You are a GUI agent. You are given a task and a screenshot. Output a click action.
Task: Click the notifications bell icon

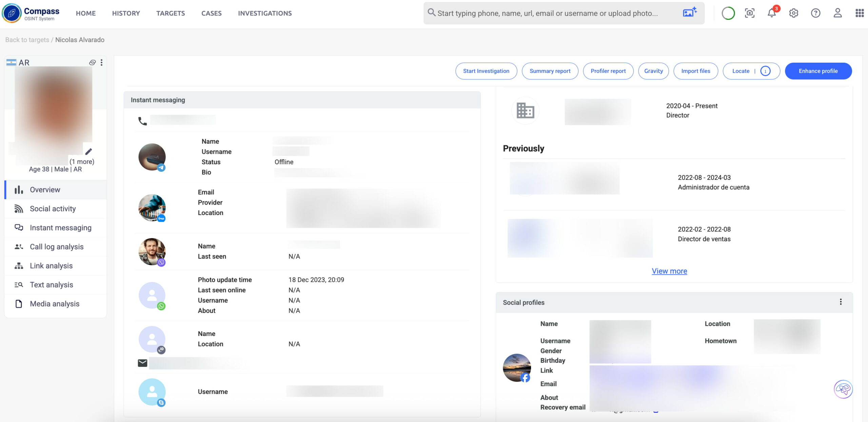772,13
